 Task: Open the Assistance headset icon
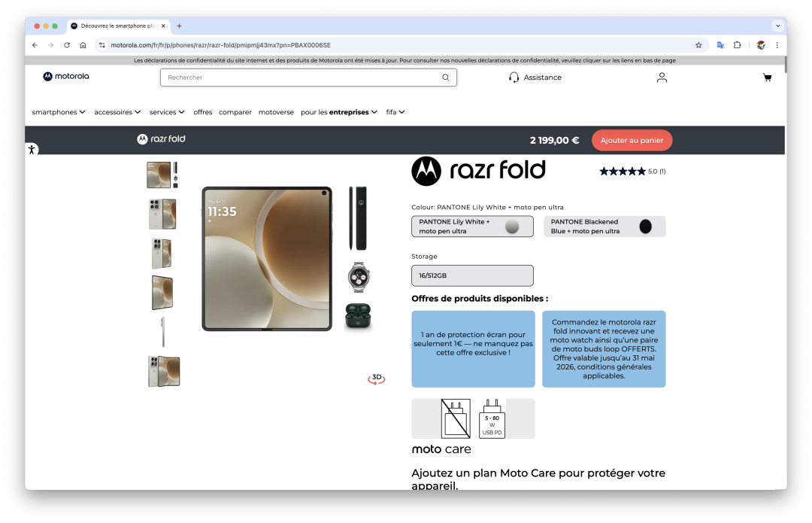coord(514,78)
